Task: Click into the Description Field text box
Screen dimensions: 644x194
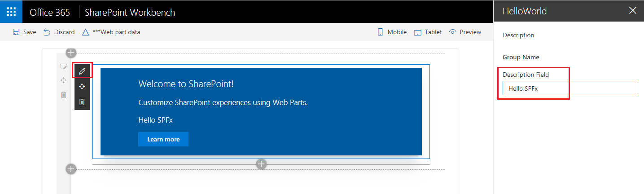Action: pyautogui.click(x=570, y=88)
